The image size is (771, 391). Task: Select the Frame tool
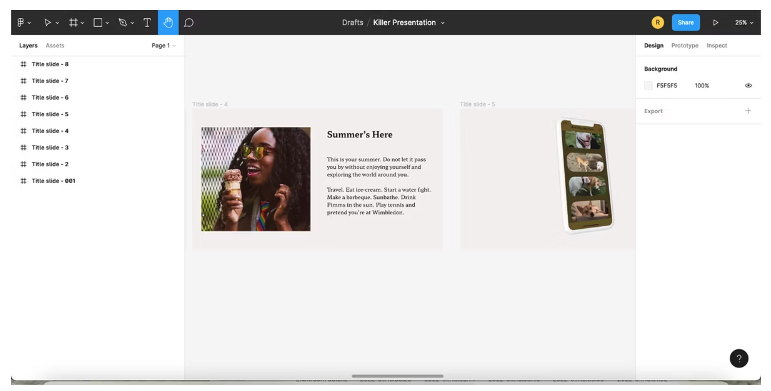(73, 23)
